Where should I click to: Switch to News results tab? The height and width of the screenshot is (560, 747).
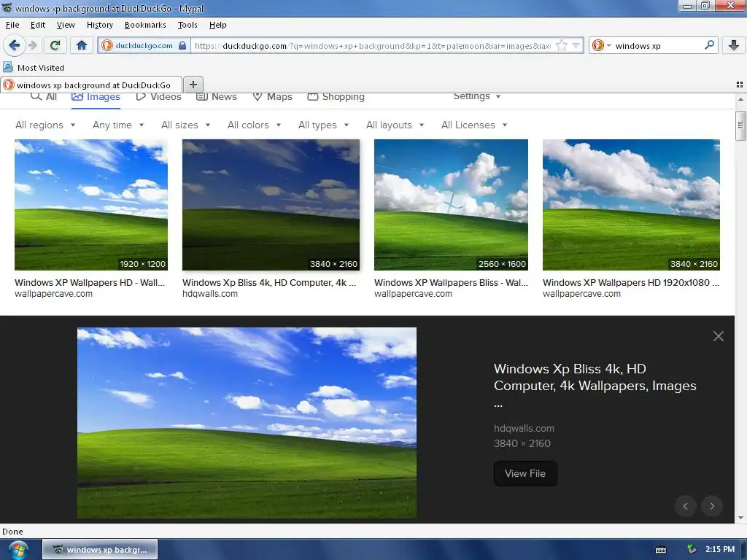[217, 97]
